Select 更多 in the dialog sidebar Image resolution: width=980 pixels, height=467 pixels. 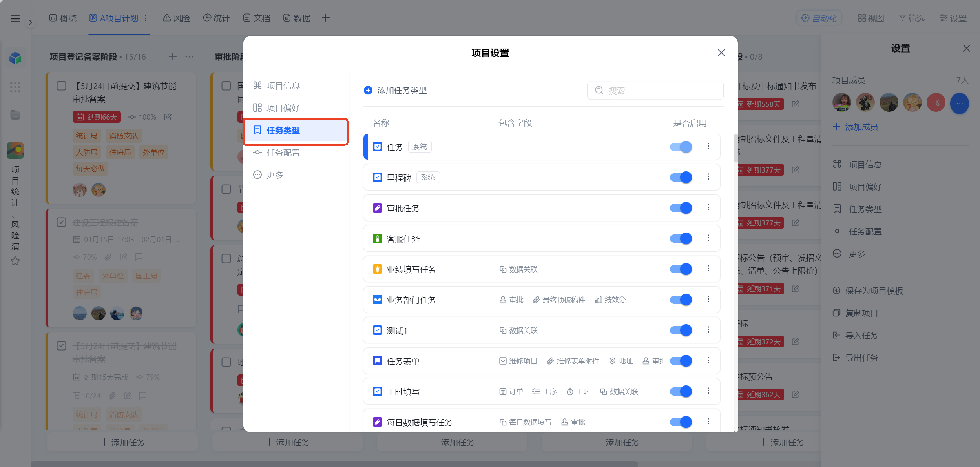click(x=296, y=175)
